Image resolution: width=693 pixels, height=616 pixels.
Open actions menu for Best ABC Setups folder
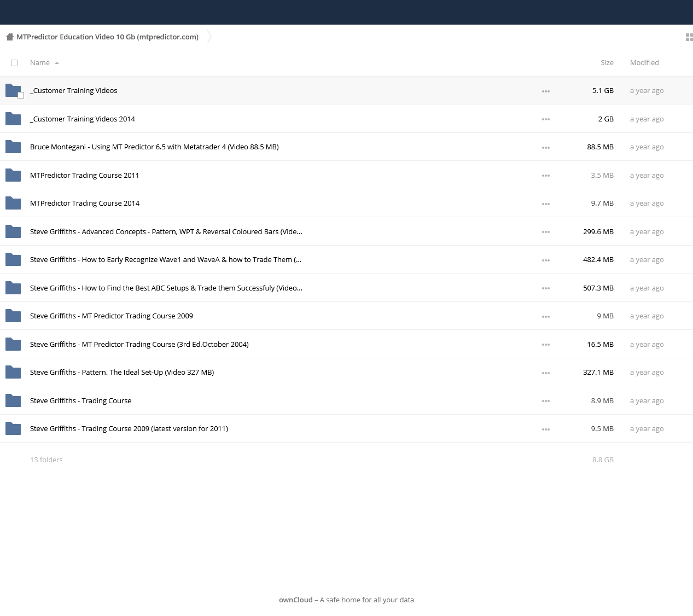(x=546, y=288)
